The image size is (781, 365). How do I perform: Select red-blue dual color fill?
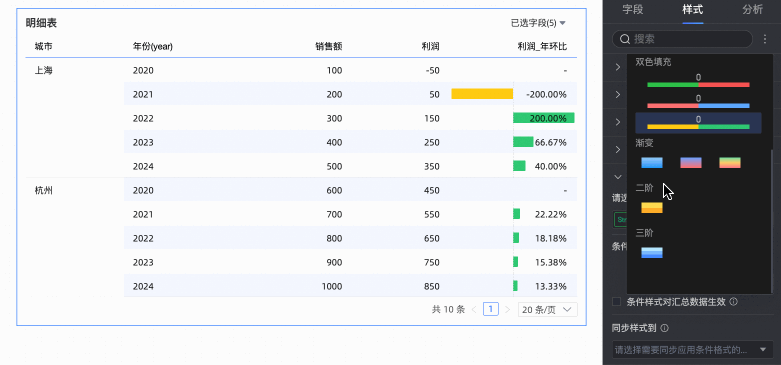click(698, 102)
